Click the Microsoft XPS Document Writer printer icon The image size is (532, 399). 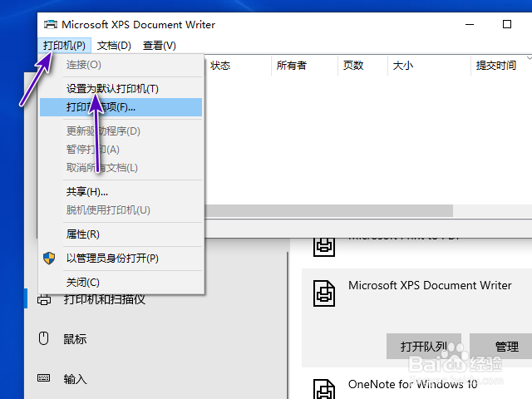[324, 293]
